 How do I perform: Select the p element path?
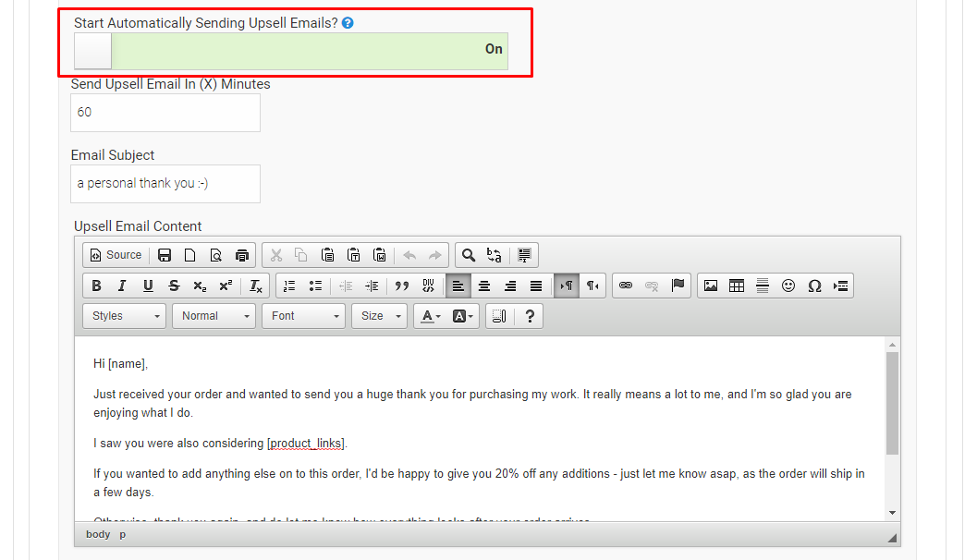point(123,534)
